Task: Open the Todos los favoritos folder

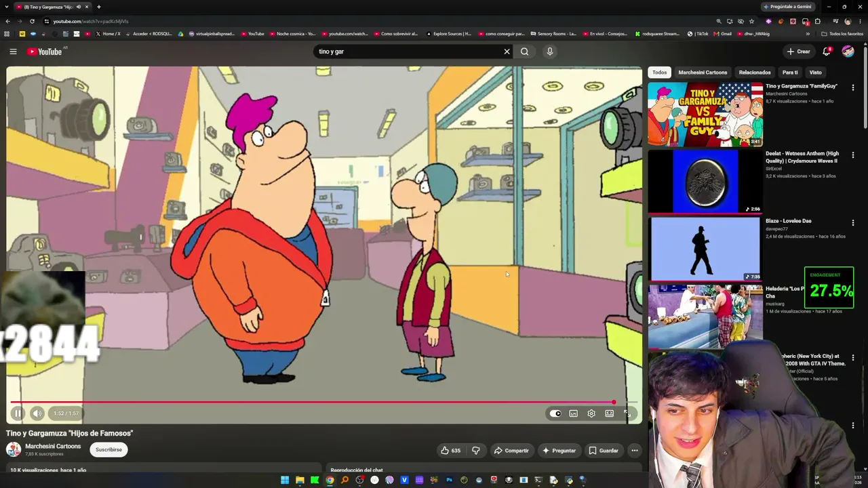Action: click(842, 34)
